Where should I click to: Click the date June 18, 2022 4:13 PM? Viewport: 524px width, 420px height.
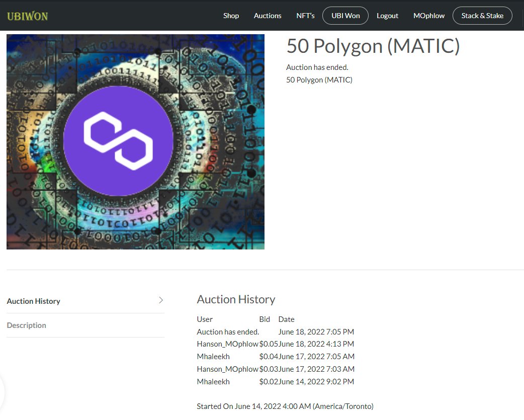pos(316,344)
